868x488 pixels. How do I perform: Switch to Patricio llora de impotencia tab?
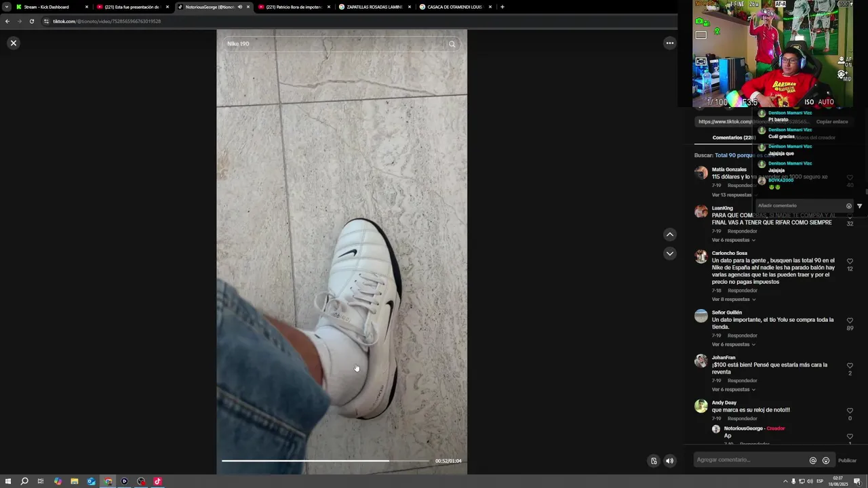[294, 7]
